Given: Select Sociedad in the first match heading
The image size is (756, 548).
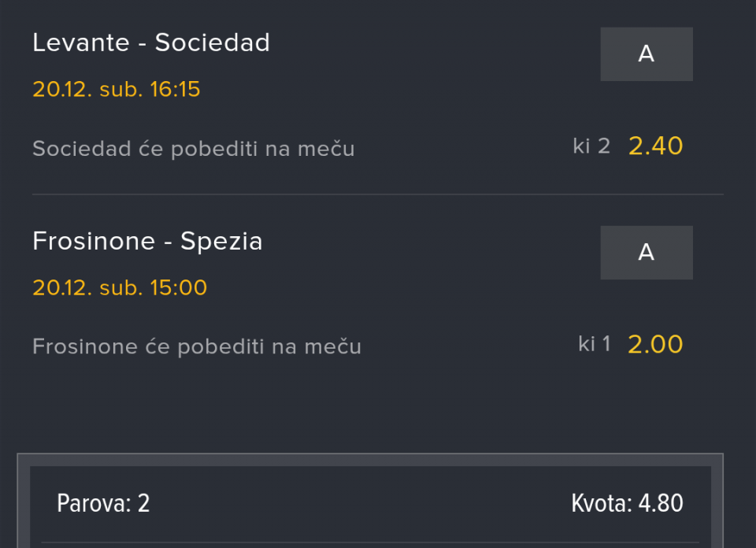Looking at the screenshot, I should (x=212, y=43).
